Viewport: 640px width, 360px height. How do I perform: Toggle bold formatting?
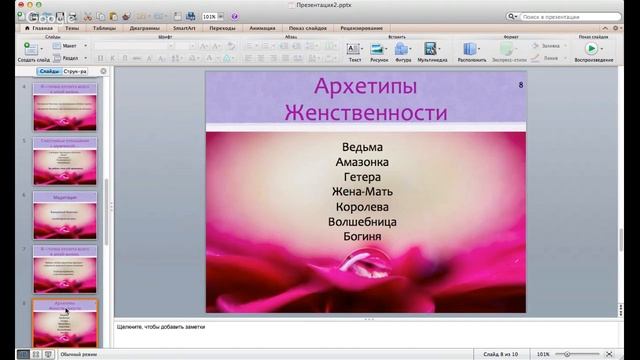click(100, 58)
